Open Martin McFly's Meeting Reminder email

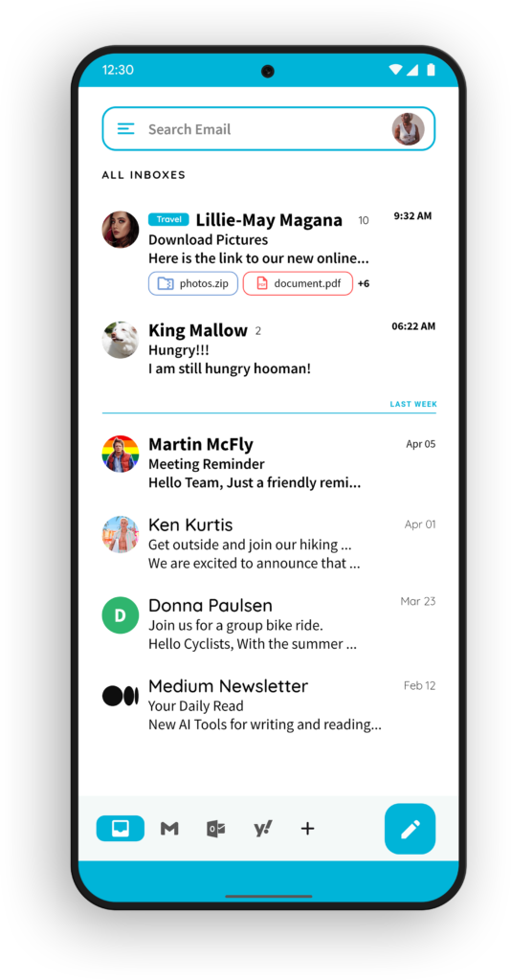pyautogui.click(x=269, y=462)
